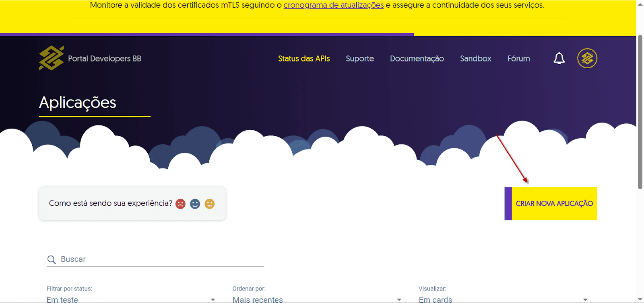
Task: Go to Suporte menu item
Action: 360,59
